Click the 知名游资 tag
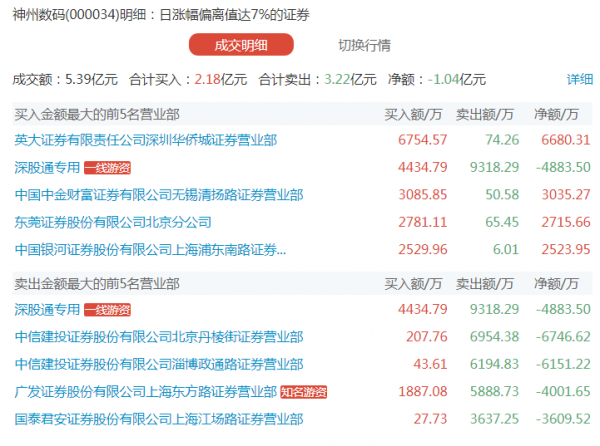The image size is (600, 446). [303, 392]
